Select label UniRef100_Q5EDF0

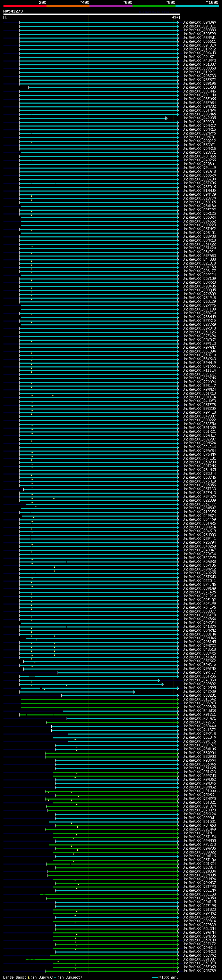click(199, 738)
